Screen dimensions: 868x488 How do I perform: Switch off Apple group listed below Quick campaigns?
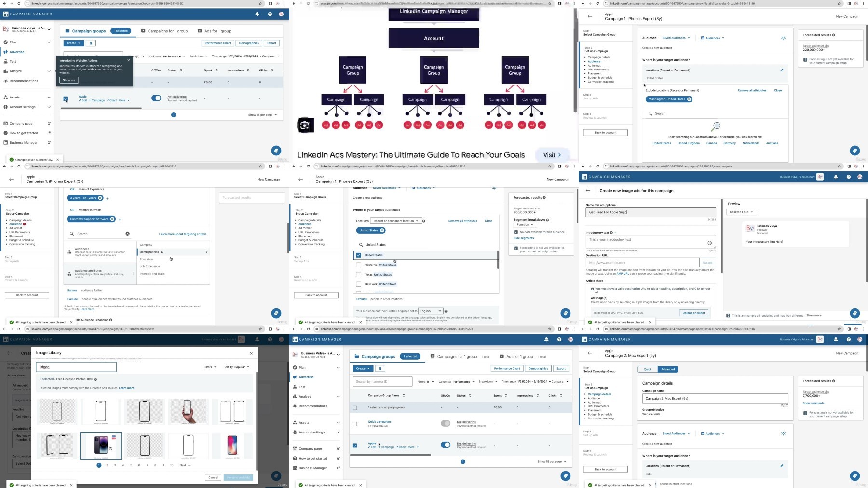[446, 445]
